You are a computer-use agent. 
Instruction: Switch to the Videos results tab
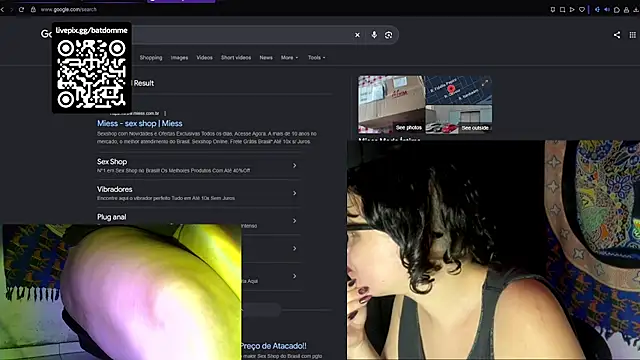(204, 58)
